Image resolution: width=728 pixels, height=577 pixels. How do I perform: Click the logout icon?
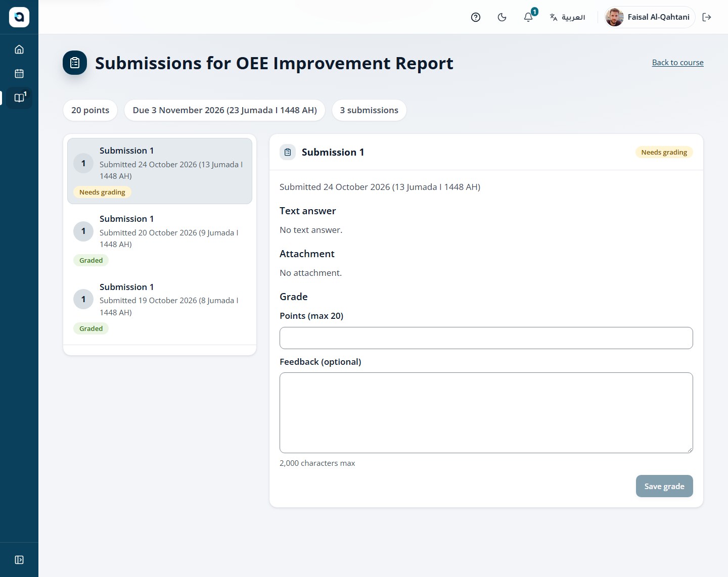(x=707, y=17)
